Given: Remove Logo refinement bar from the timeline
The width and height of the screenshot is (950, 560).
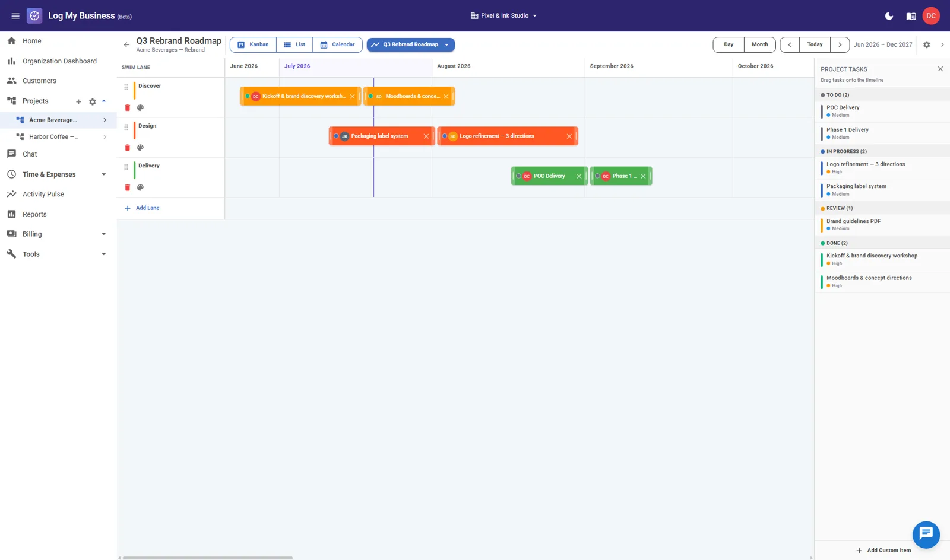Looking at the screenshot, I should [569, 136].
